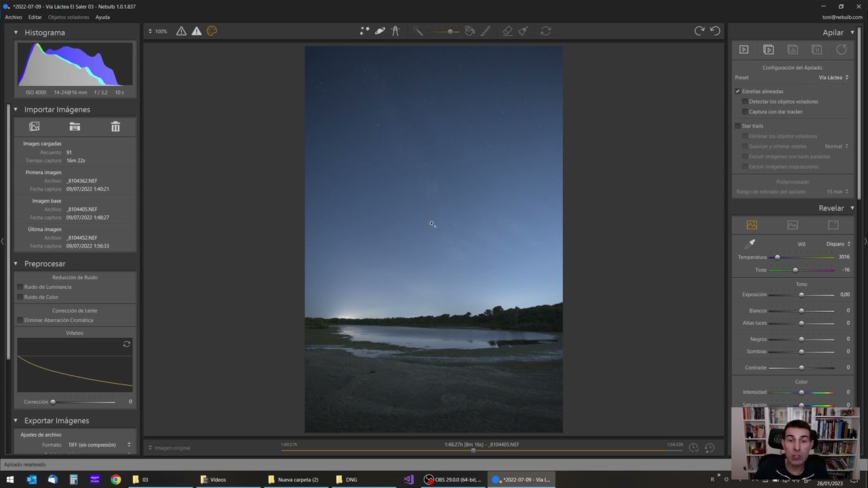Viewport: 868px width, 488px height.
Task: Check the Star trails option
Action: click(738, 126)
